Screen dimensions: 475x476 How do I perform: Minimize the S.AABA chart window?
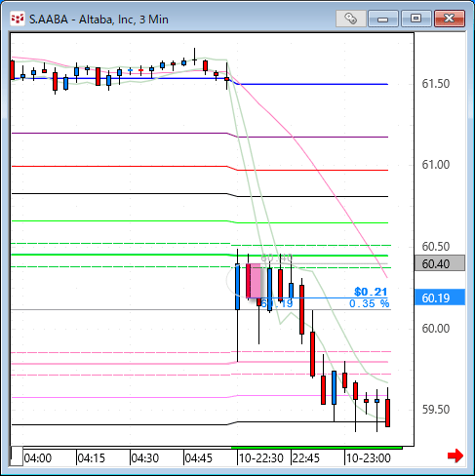pyautogui.click(x=383, y=19)
